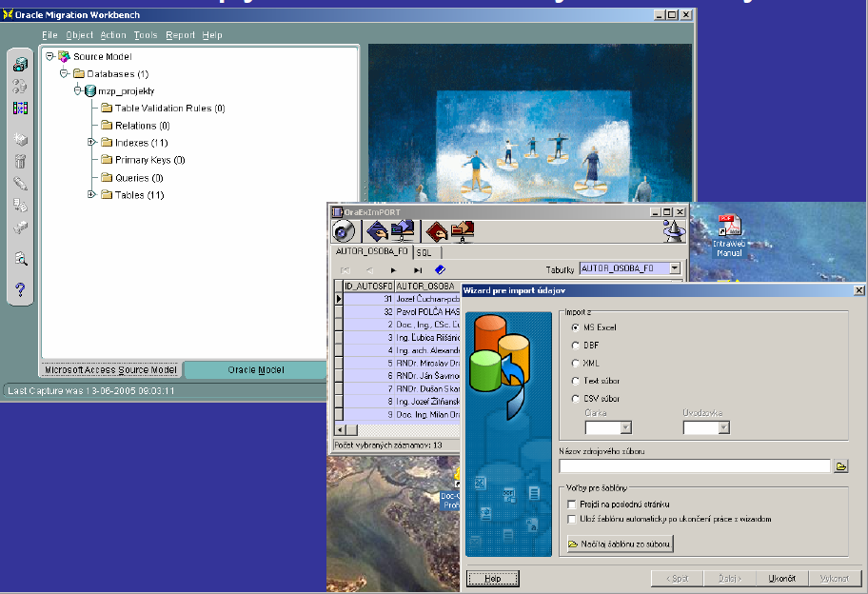Click 'Načítaj šablónu zo súboru' button

tap(620, 544)
